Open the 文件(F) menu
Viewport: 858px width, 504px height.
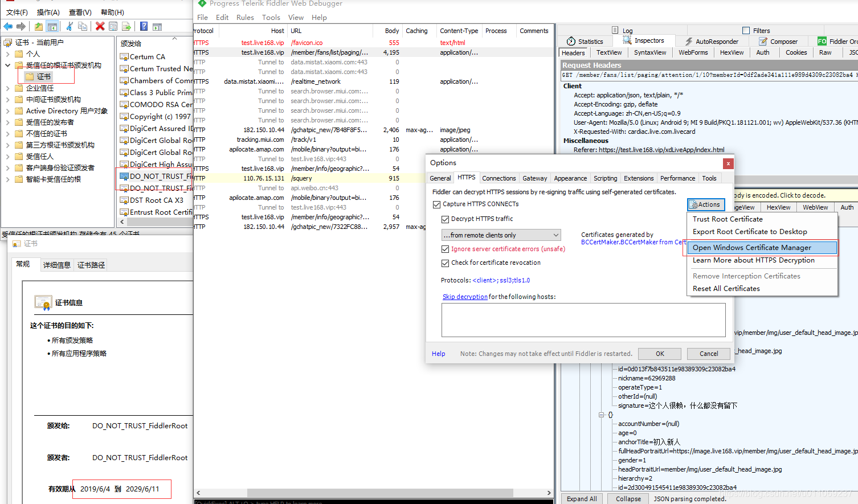click(x=17, y=12)
